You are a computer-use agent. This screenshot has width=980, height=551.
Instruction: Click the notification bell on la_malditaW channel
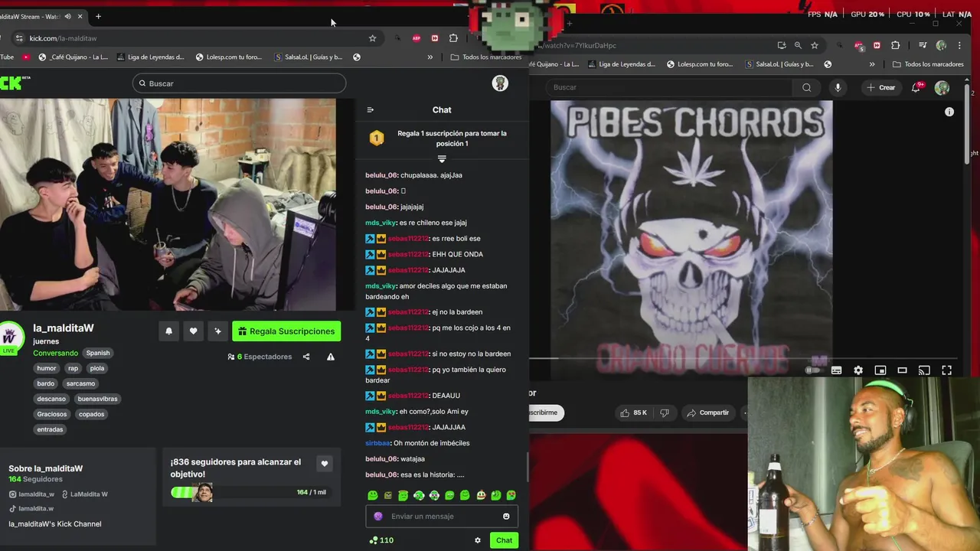click(x=169, y=331)
